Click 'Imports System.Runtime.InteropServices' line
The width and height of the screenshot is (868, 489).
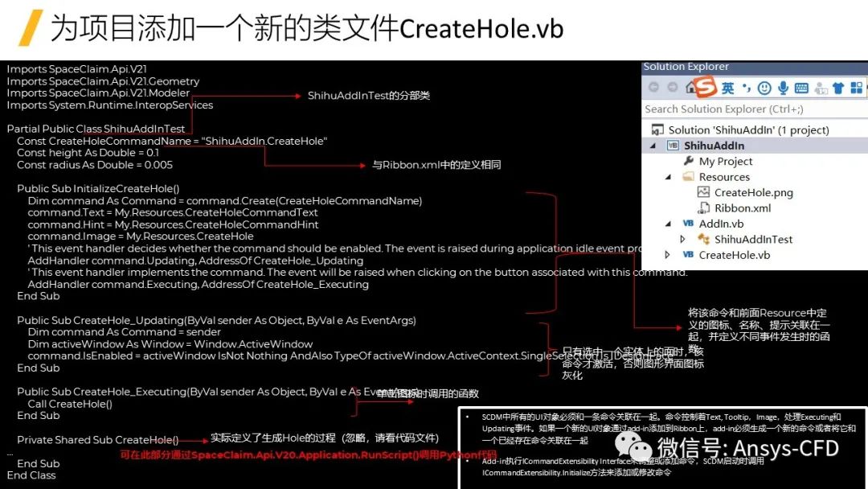coord(109,105)
